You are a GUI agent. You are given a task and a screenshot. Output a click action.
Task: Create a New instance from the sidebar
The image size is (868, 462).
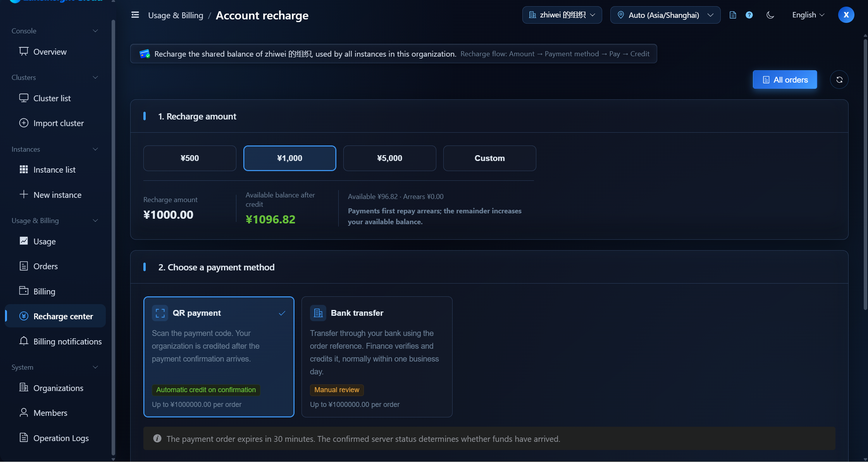[x=55, y=195]
